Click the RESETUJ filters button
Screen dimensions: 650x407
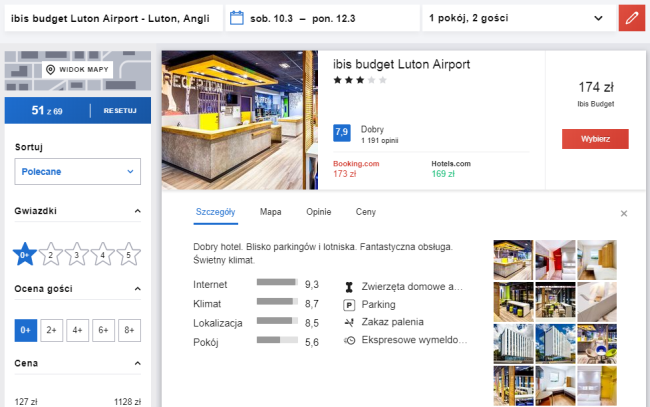[x=120, y=111]
